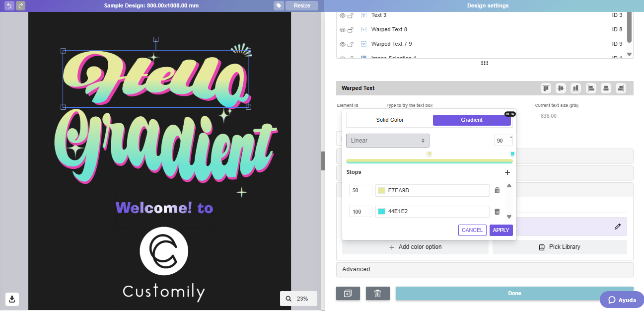This screenshot has width=644, height=311.
Task: Open Pick Library
Action: point(560,247)
